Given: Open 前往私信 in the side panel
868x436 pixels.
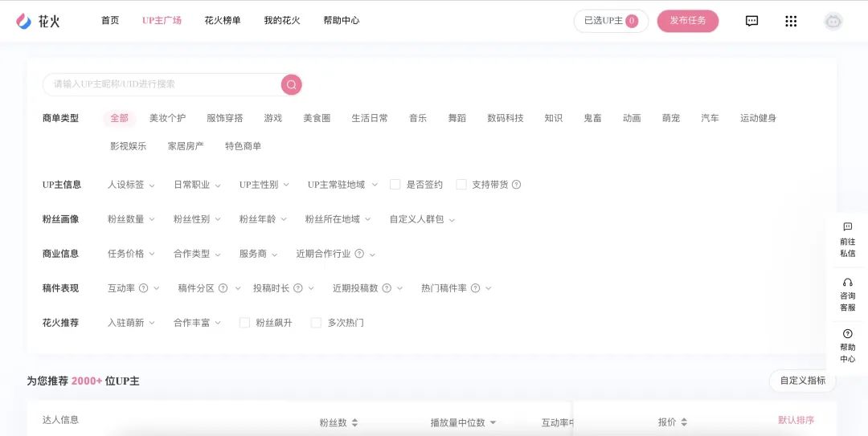Looking at the screenshot, I should pos(848,239).
